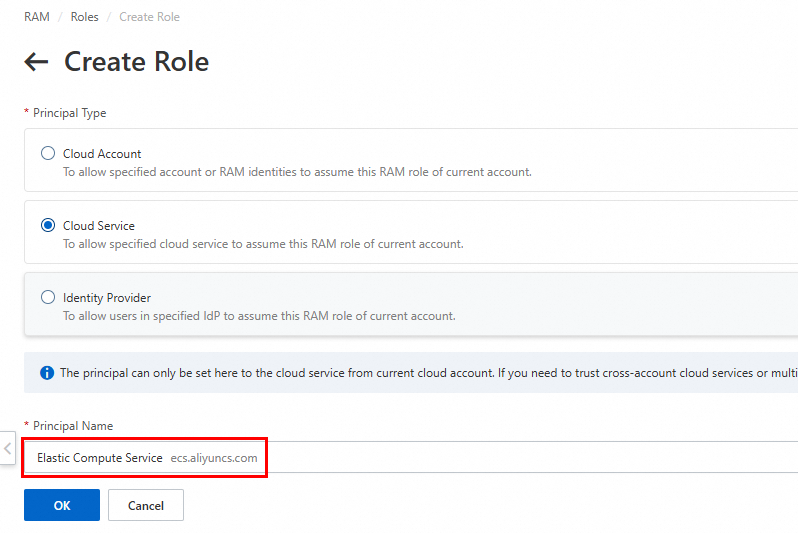Select the Cloud Service radio button

point(48,225)
